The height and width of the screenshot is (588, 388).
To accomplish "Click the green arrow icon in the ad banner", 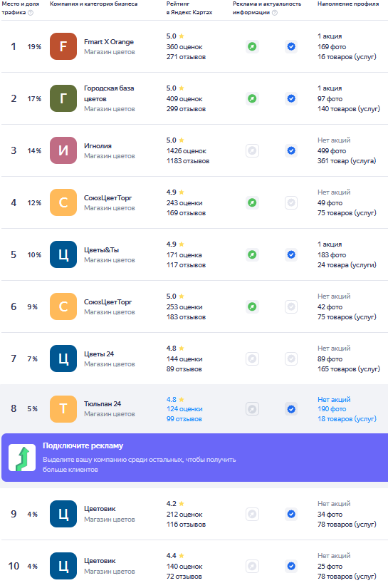I will [22, 458].
